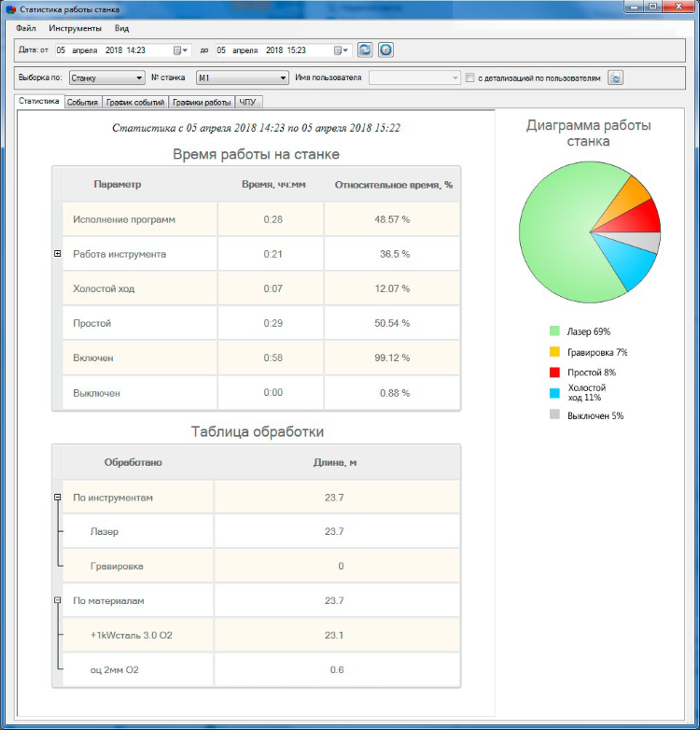700x730 pixels.
Task: Select the Статистика tab
Action: (39, 101)
